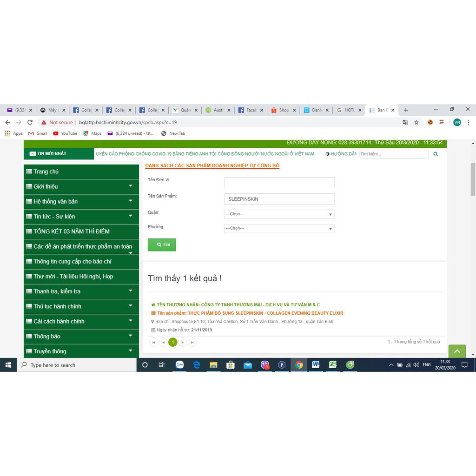Click the Windows taskbar search box
Viewport: 476px width, 476px height.
77,365
